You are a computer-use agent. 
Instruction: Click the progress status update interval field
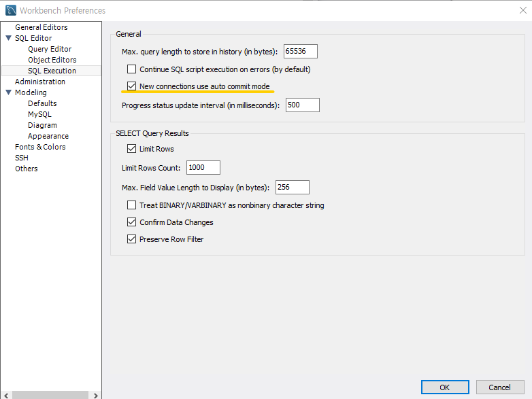point(303,105)
